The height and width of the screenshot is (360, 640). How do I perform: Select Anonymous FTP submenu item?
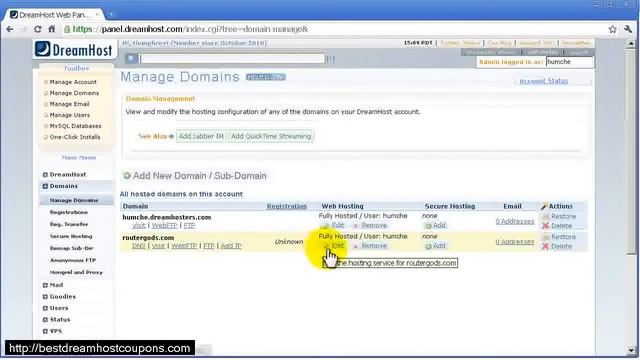[x=73, y=260]
